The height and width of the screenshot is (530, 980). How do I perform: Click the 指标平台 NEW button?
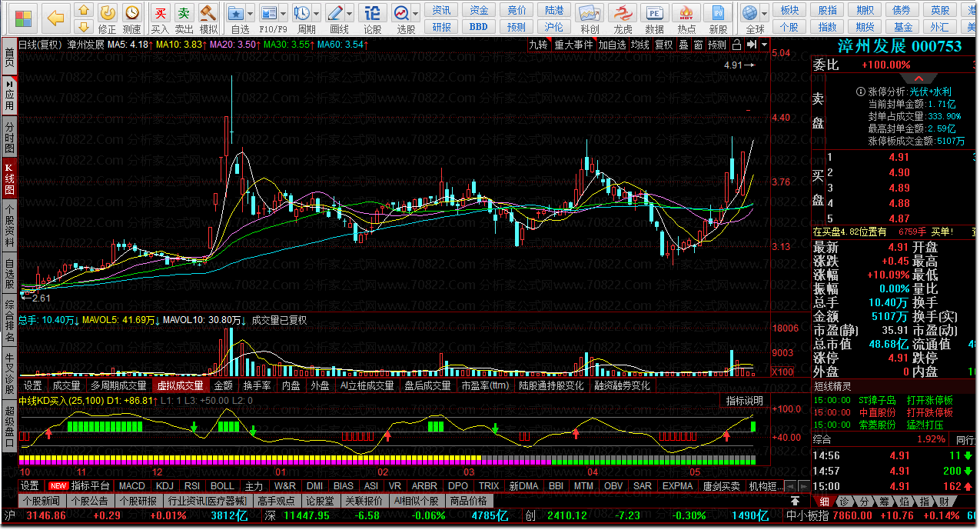81,486
